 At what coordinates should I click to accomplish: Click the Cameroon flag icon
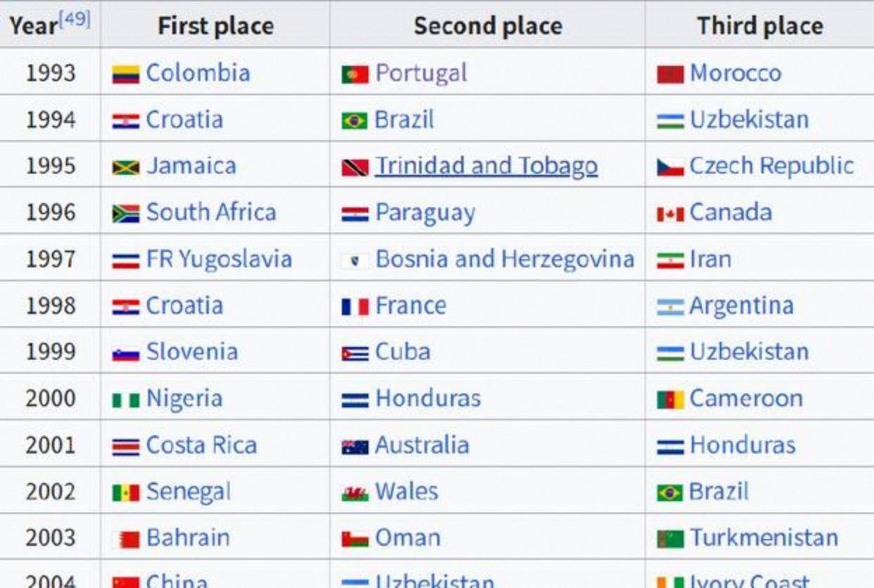pos(670,400)
